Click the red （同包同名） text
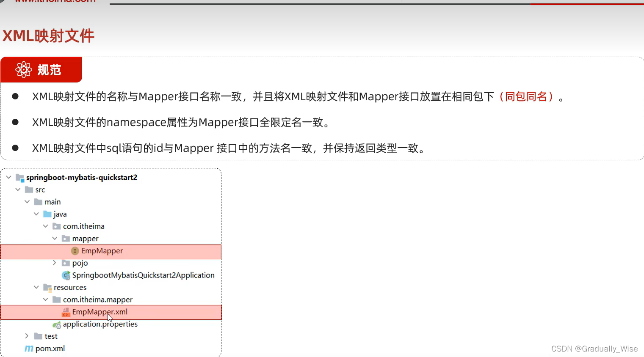Viewport: 644px width, 357px height. pos(526,97)
